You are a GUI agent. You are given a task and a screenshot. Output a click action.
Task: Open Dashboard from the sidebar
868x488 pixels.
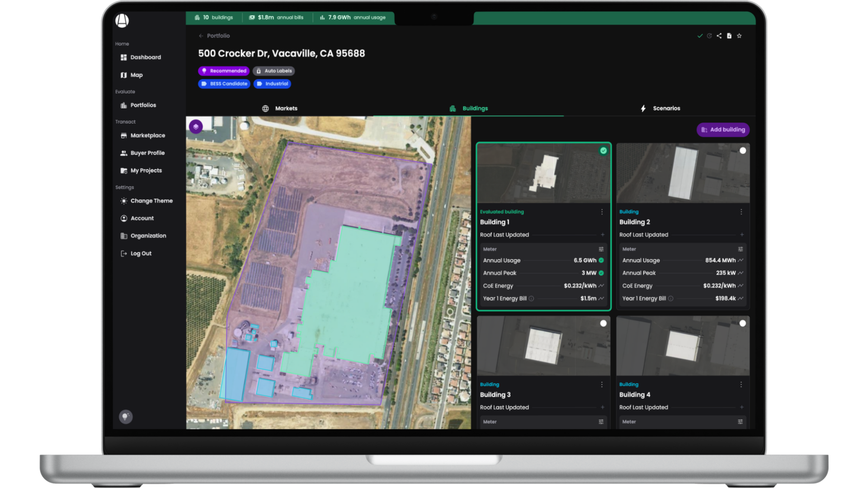(141, 57)
